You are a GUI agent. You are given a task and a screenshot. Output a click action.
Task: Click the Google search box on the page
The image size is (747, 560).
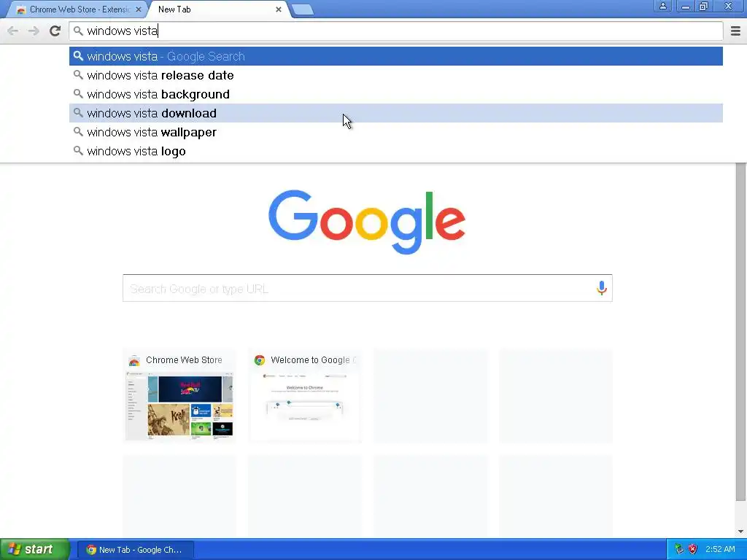click(x=368, y=288)
